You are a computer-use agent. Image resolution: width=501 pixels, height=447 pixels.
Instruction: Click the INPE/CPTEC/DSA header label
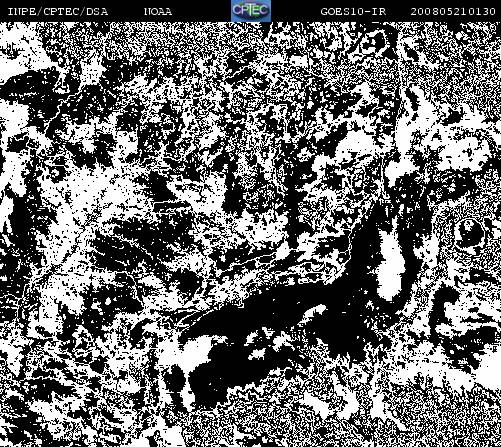pyautogui.click(x=58, y=12)
